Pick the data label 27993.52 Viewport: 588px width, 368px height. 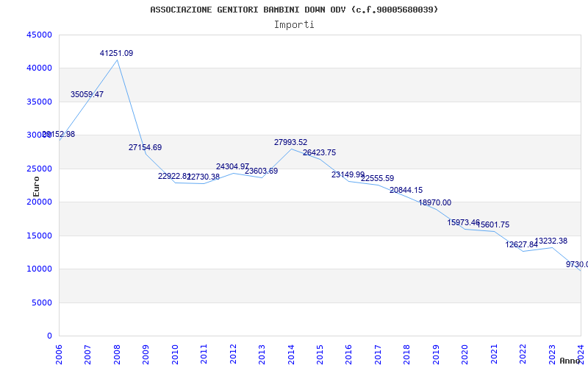pyautogui.click(x=290, y=142)
